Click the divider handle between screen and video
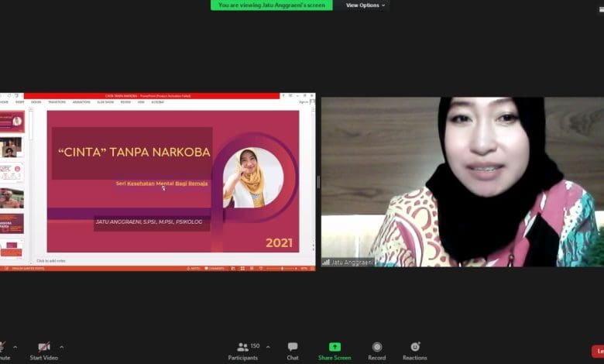The width and height of the screenshot is (604, 364). pos(318,182)
